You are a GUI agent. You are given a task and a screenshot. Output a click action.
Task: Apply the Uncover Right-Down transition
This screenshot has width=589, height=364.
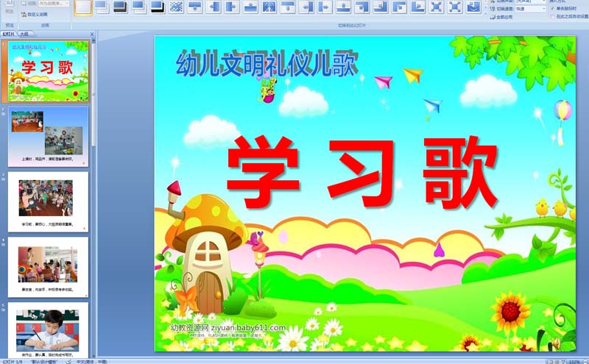coord(400,7)
